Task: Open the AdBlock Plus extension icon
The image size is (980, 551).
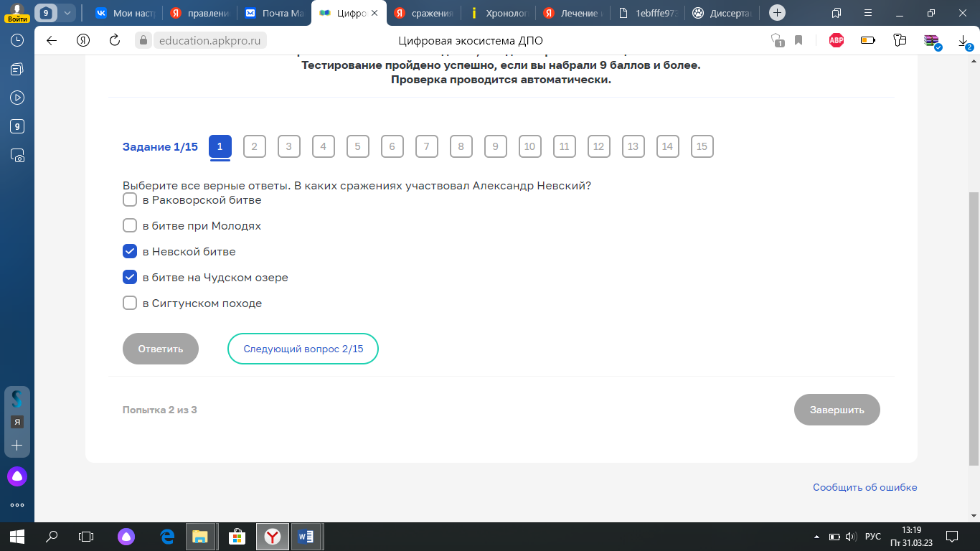Action: point(837,40)
